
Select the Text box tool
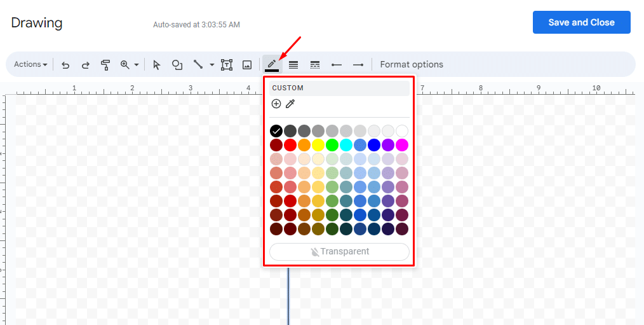(227, 64)
